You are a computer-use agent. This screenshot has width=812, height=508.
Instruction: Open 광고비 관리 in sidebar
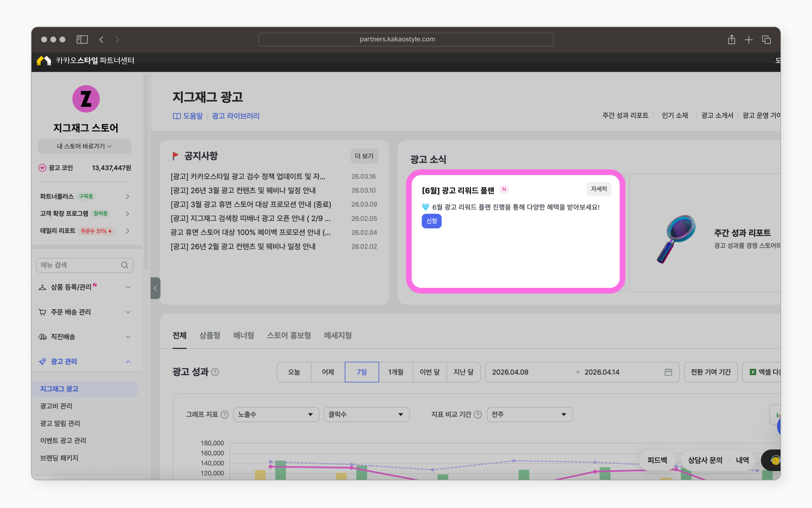[x=56, y=406]
